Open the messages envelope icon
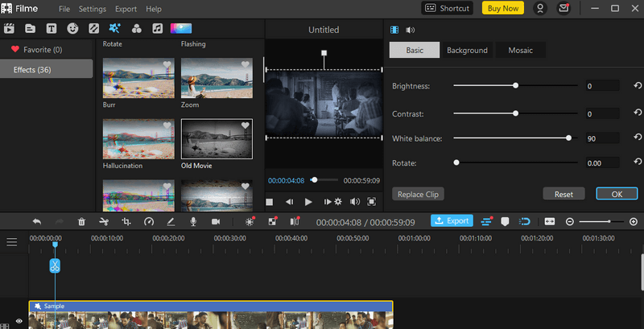This screenshot has height=329, width=644. pyautogui.click(x=564, y=9)
